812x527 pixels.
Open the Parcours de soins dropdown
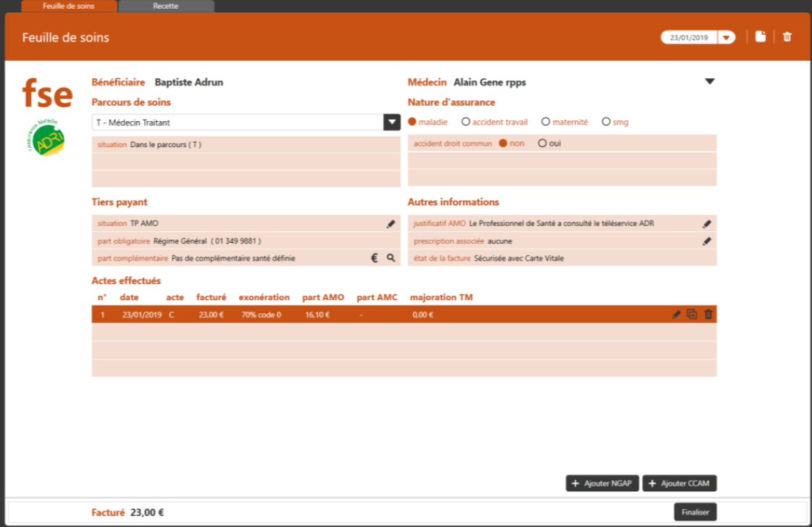(391, 123)
